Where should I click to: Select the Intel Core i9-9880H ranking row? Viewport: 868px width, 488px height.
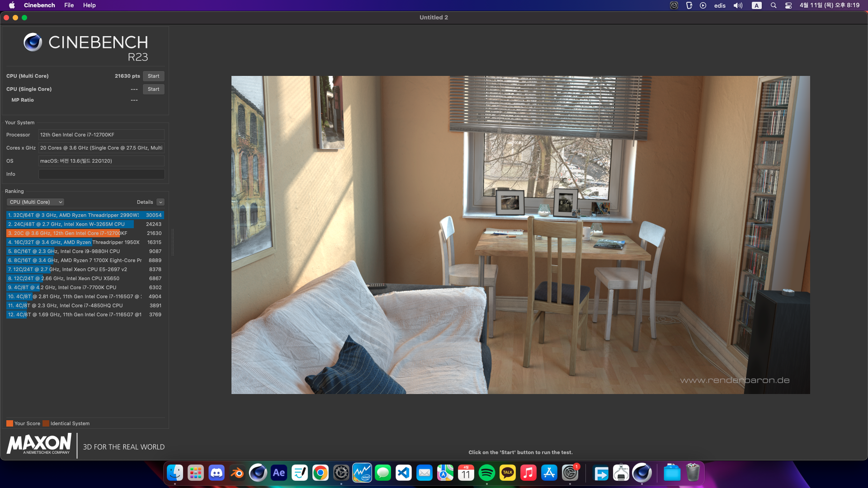coord(85,251)
